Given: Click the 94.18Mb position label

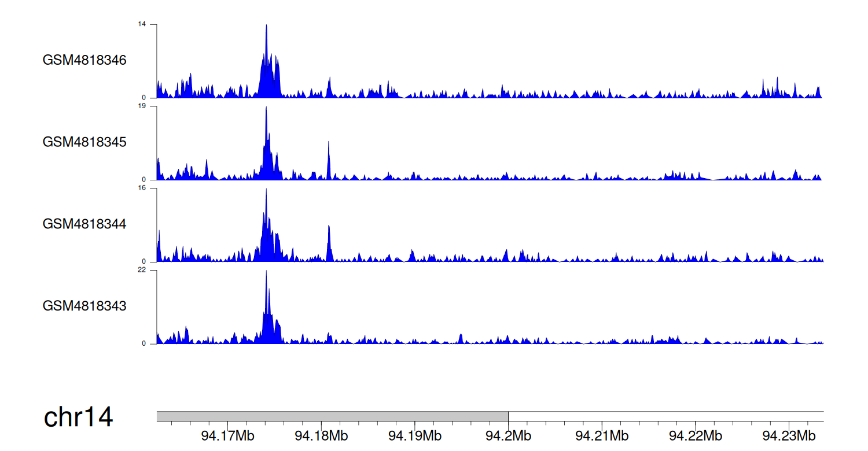Looking at the screenshot, I should tap(321, 435).
